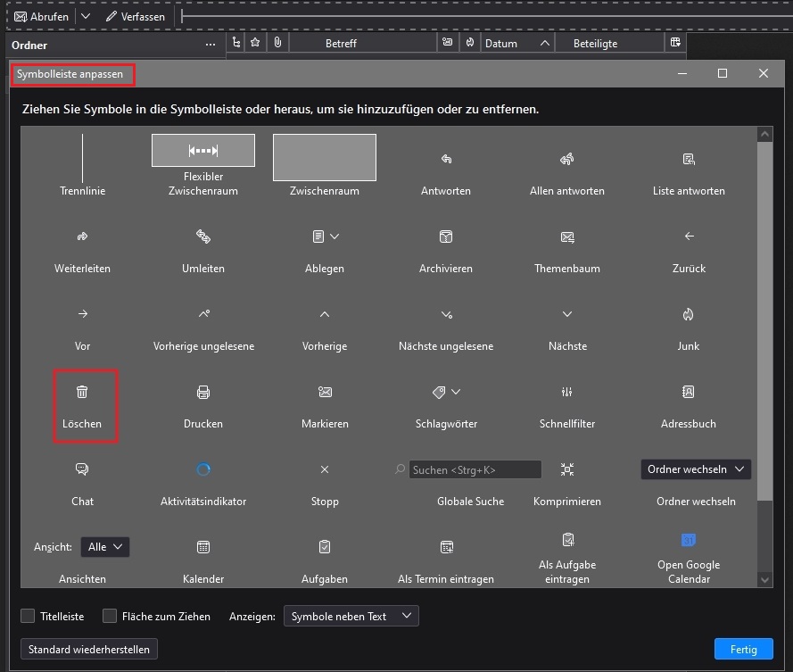Click the read-status column header icon
The width and height of the screenshot is (793, 672).
click(448, 43)
